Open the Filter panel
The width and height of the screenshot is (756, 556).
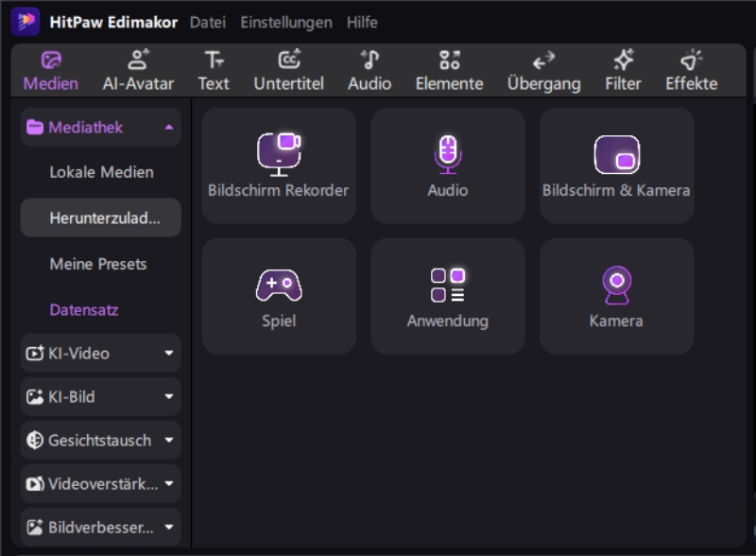coord(623,71)
